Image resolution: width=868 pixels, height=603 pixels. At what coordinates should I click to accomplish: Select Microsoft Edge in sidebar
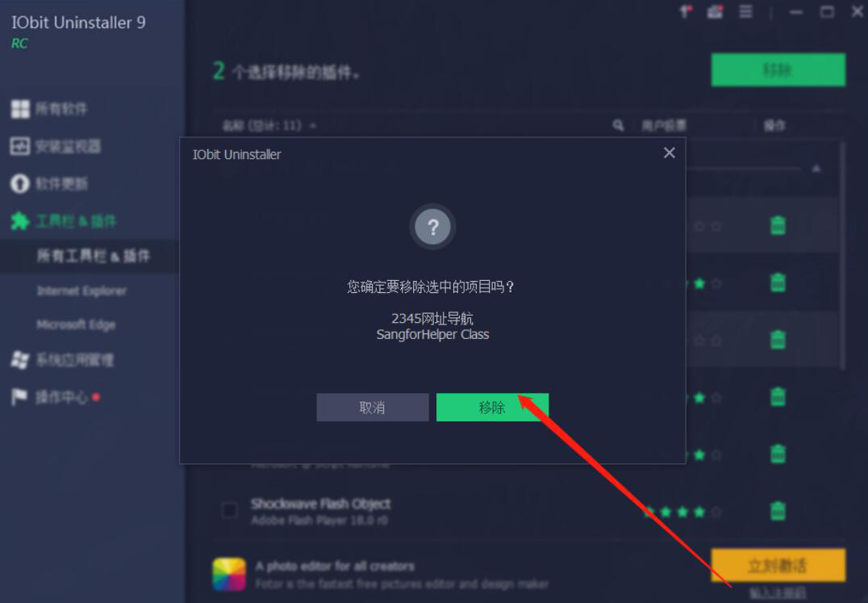pos(76,325)
